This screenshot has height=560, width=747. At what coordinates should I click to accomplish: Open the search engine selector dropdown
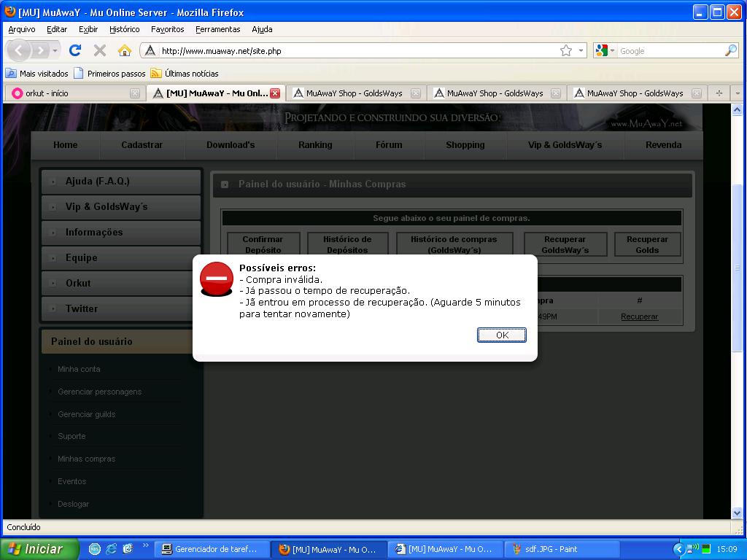click(605, 50)
